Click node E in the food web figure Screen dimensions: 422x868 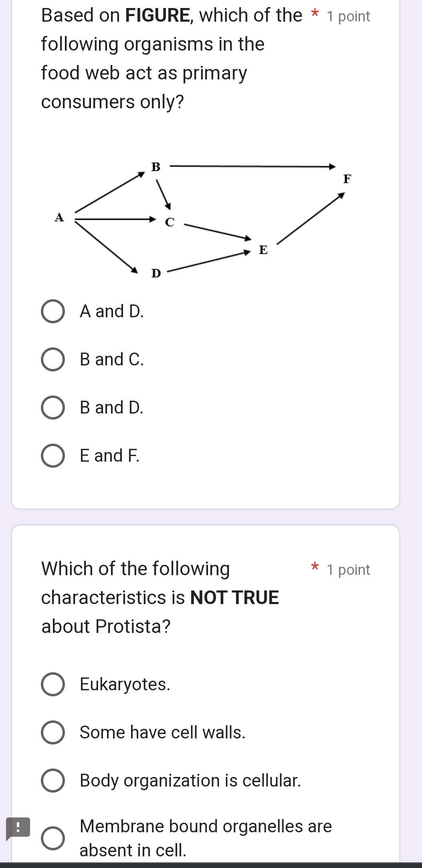click(263, 250)
